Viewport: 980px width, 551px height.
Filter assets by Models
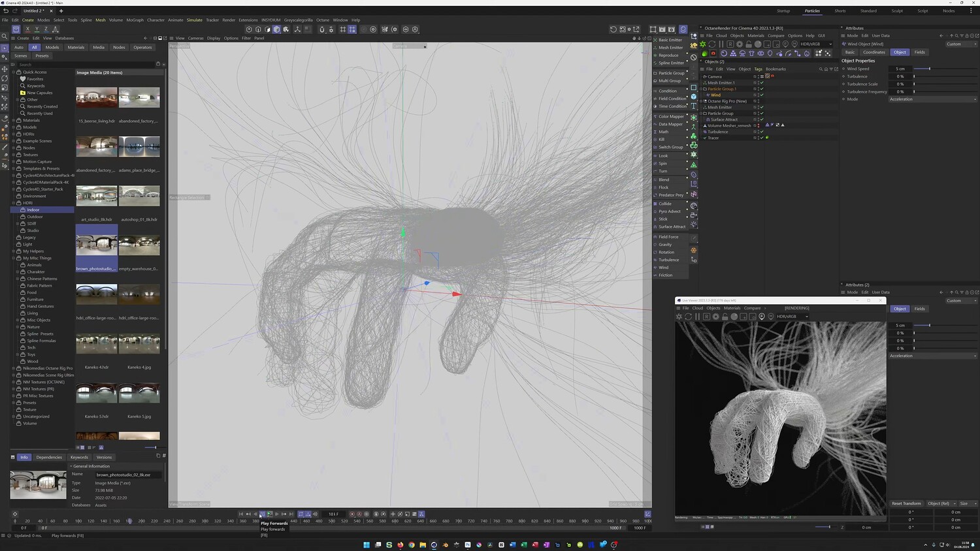[52, 47]
